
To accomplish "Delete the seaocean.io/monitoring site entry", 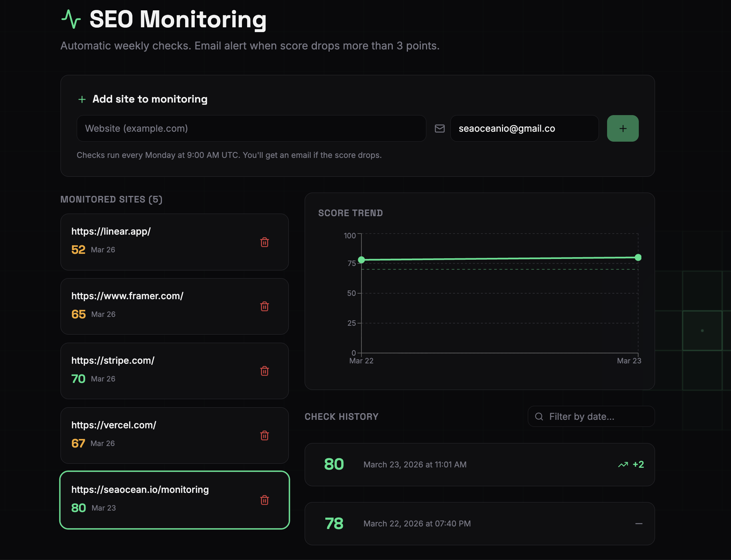I will [x=264, y=500].
